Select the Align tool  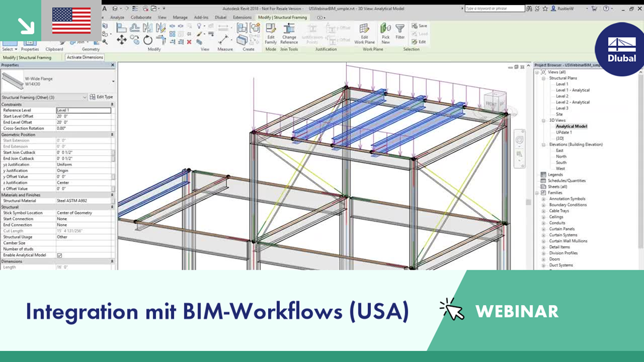[x=121, y=28]
